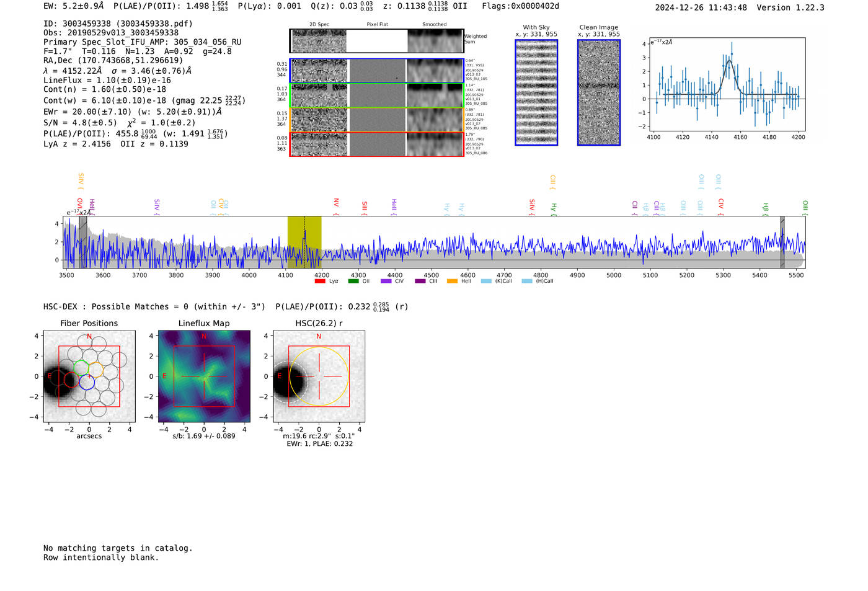Click the blue fiber circle in Fiber Positions

pyautogui.click(x=87, y=383)
